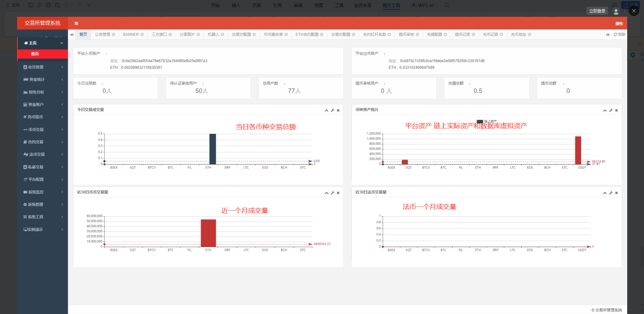Expand 法币交易 sidebar menu
Viewport: 644px width, 314px height.
pyautogui.click(x=43, y=155)
